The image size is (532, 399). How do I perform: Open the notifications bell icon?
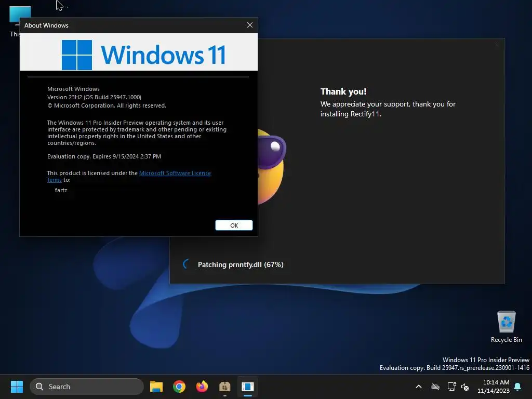(x=518, y=387)
